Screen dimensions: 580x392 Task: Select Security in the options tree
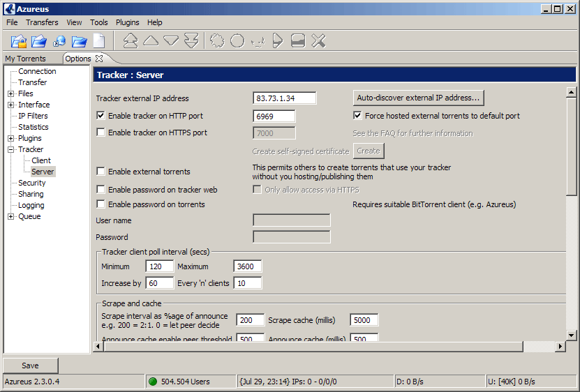tap(32, 183)
